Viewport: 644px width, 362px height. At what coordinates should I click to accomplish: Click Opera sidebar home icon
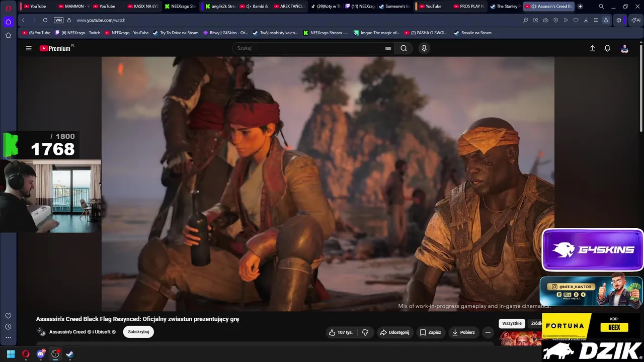pos(8,22)
